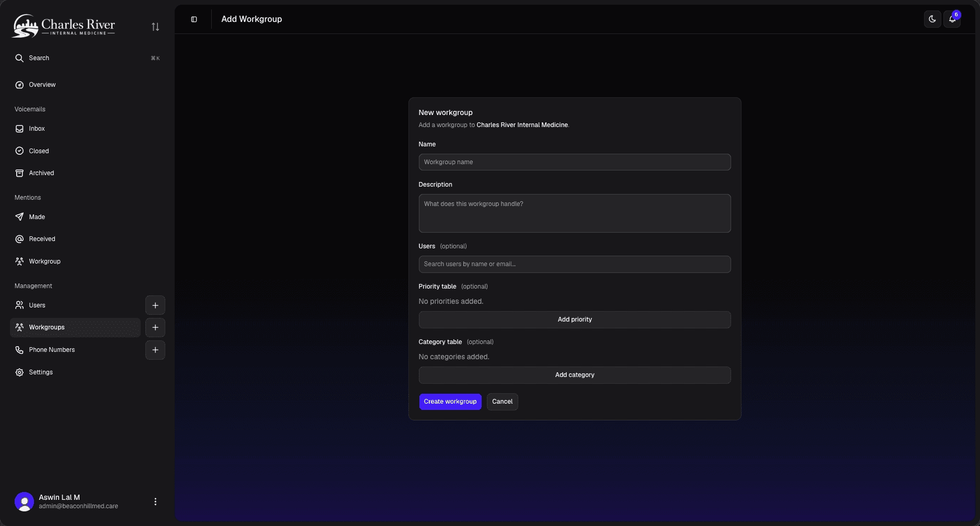Open the Inbox voicemail icon
980x526 pixels.
coord(19,129)
